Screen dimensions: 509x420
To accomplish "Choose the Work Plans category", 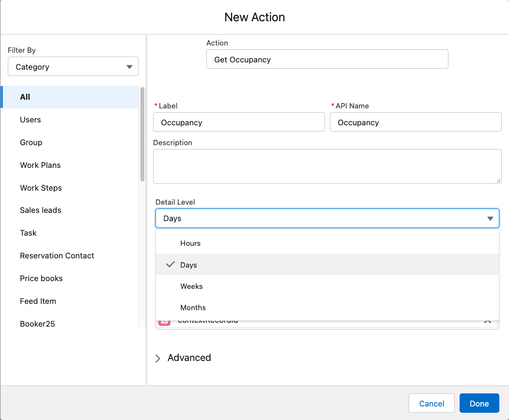I will pos(40,165).
